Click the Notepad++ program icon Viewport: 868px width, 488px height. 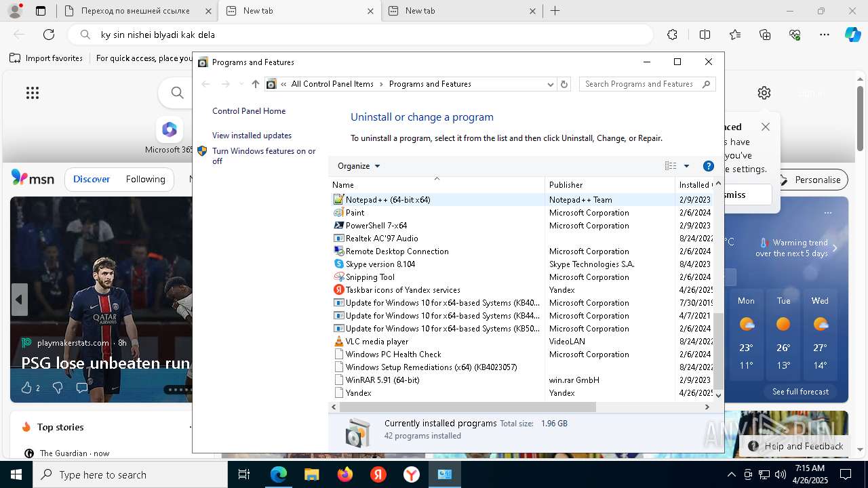coord(339,199)
